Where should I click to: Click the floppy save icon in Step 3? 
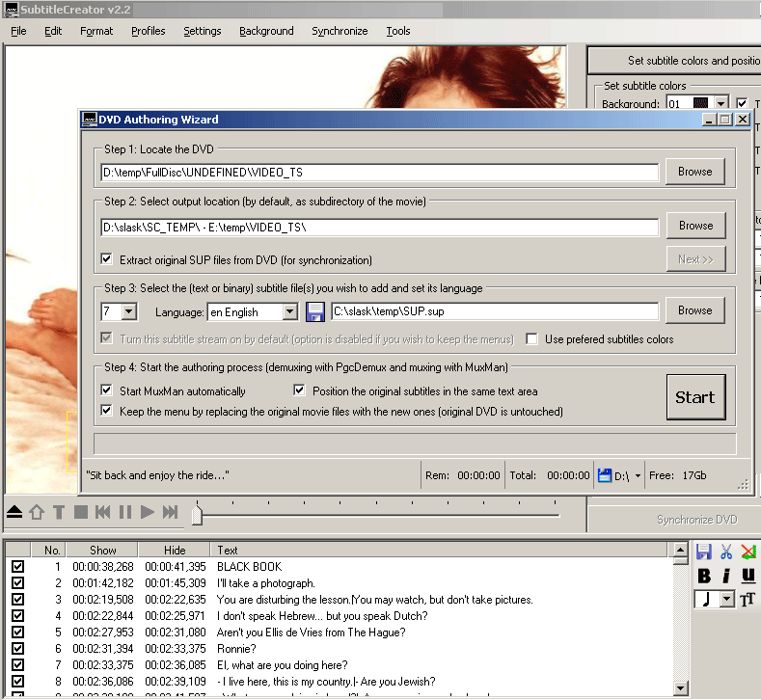[x=315, y=312]
